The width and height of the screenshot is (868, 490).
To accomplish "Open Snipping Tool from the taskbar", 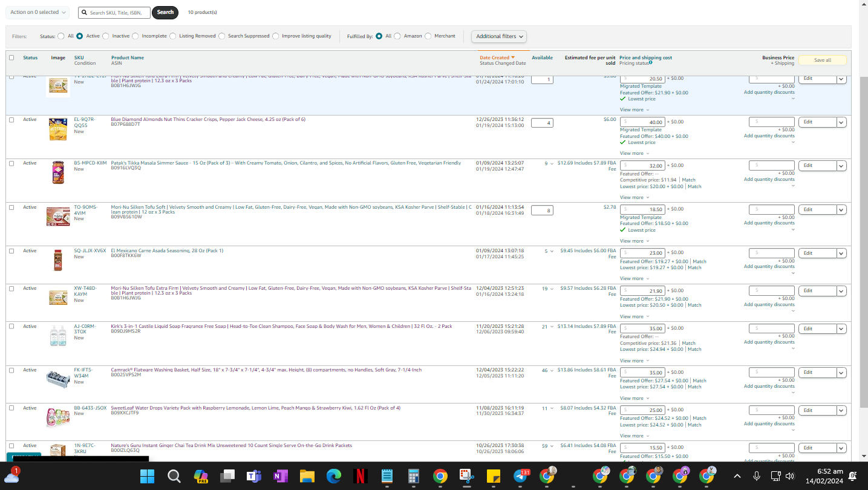I will tap(466, 477).
